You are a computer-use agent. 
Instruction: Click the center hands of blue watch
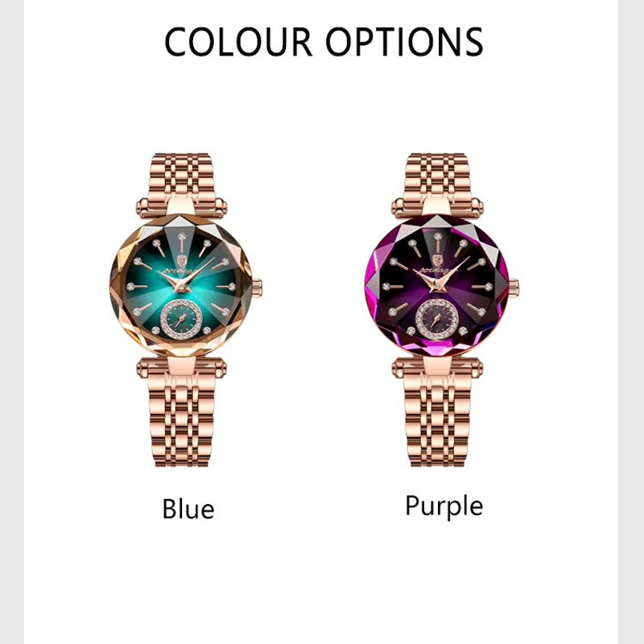point(181,285)
